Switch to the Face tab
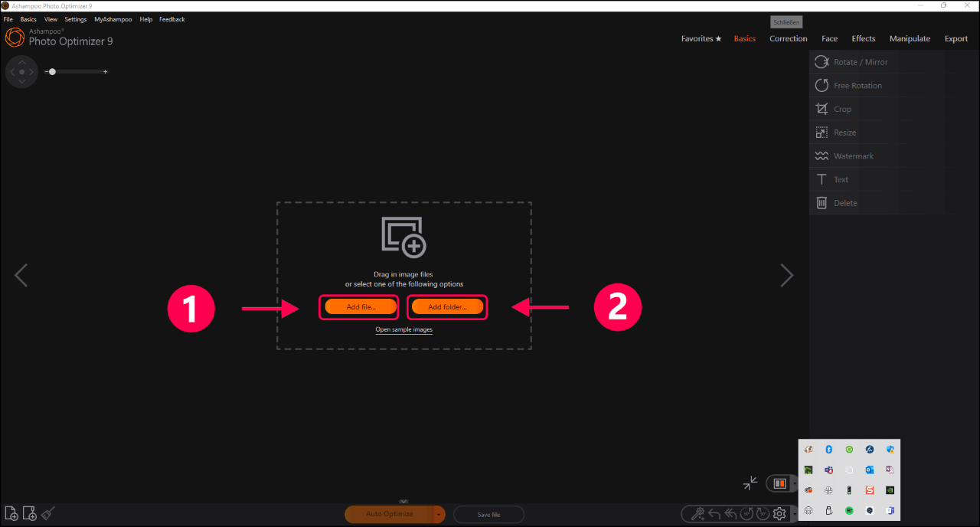 pyautogui.click(x=830, y=39)
